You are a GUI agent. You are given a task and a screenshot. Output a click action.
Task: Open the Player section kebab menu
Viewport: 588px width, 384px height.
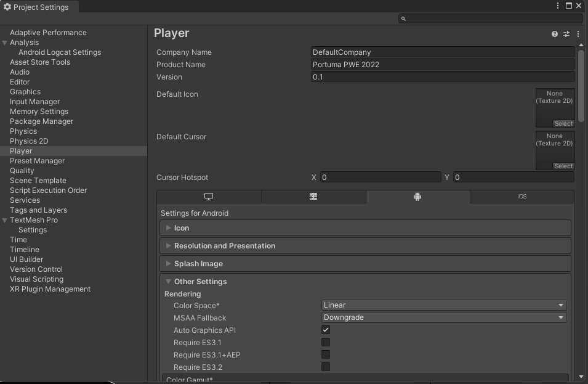578,34
